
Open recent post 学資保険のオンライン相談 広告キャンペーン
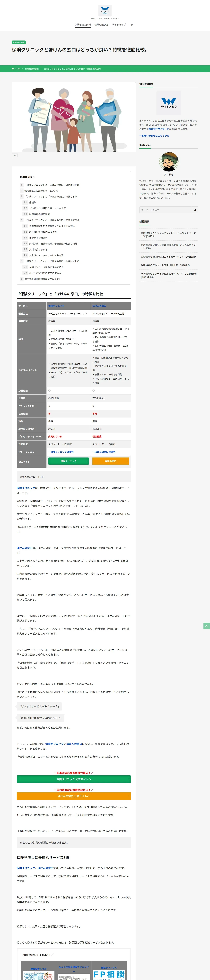(168, 275)
